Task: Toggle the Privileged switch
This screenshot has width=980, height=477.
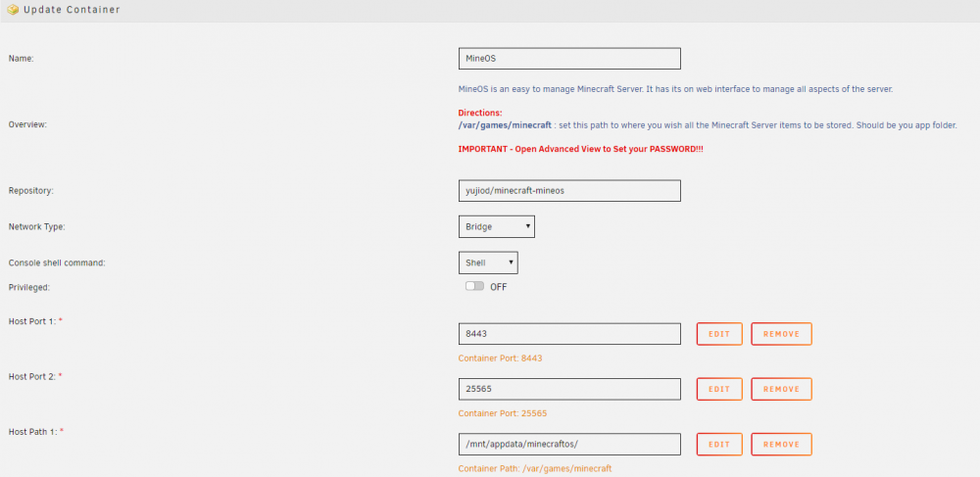Action: [474, 286]
